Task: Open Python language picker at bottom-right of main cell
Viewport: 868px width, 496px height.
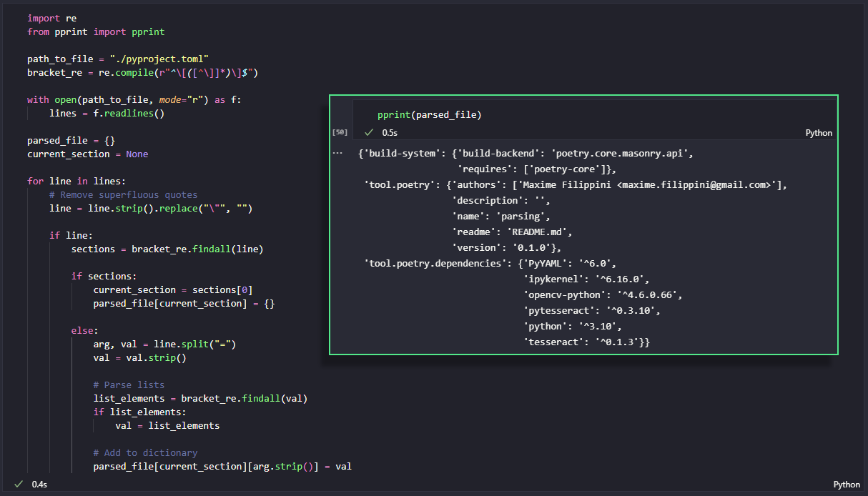Action: tap(847, 485)
